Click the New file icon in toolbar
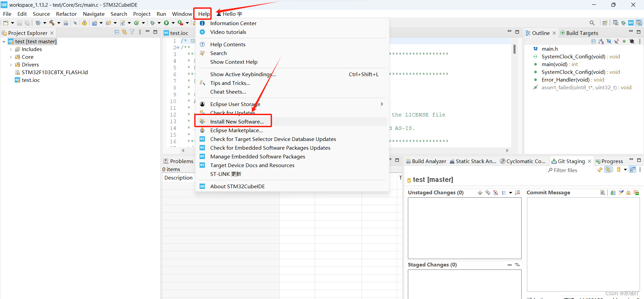 (x=6, y=23)
